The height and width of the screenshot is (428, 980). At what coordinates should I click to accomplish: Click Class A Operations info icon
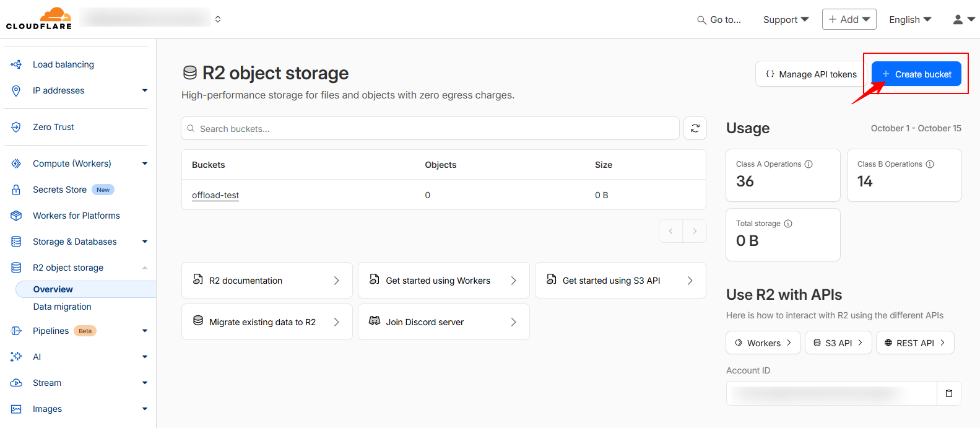(809, 164)
